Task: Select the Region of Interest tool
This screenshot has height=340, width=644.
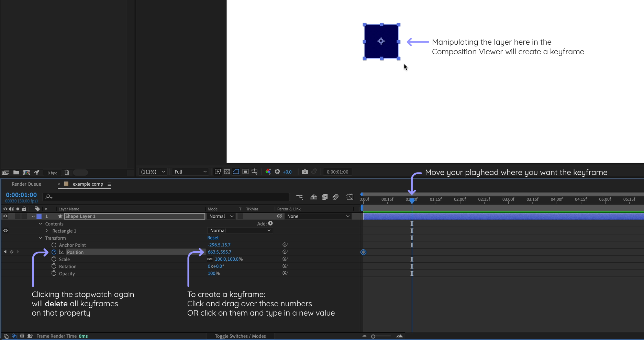Action: coord(245,172)
